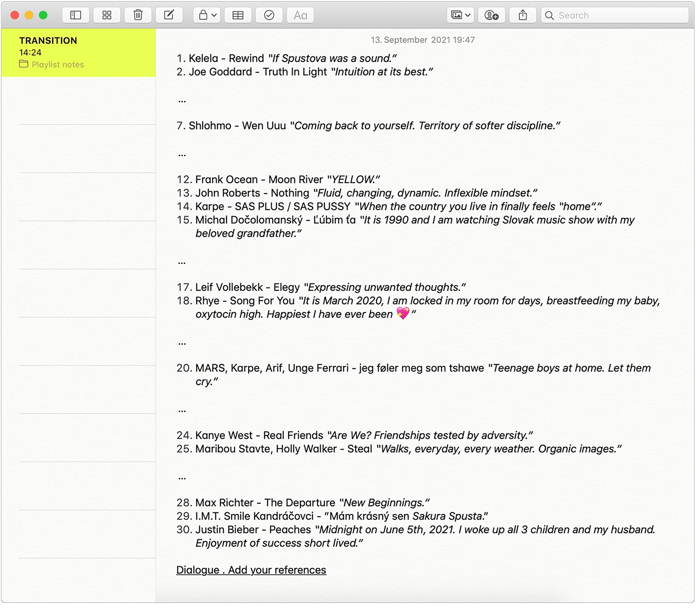Viewport: 696px width, 616px height.
Task: Open the lock note dropdown
Action: [x=207, y=15]
